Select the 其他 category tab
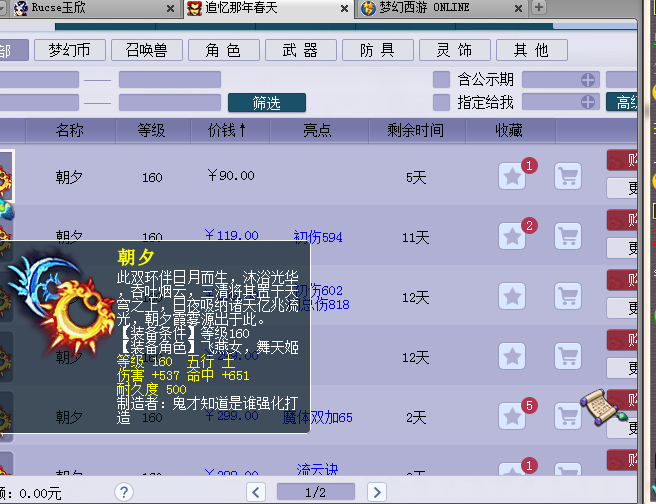Image resolution: width=656 pixels, height=504 pixels. coord(532,50)
